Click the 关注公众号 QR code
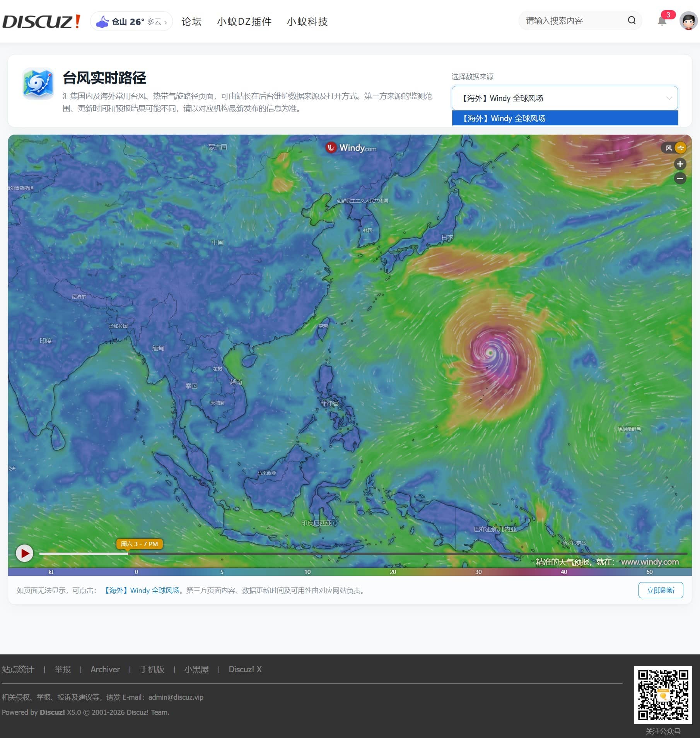700x738 pixels. pyautogui.click(x=663, y=695)
